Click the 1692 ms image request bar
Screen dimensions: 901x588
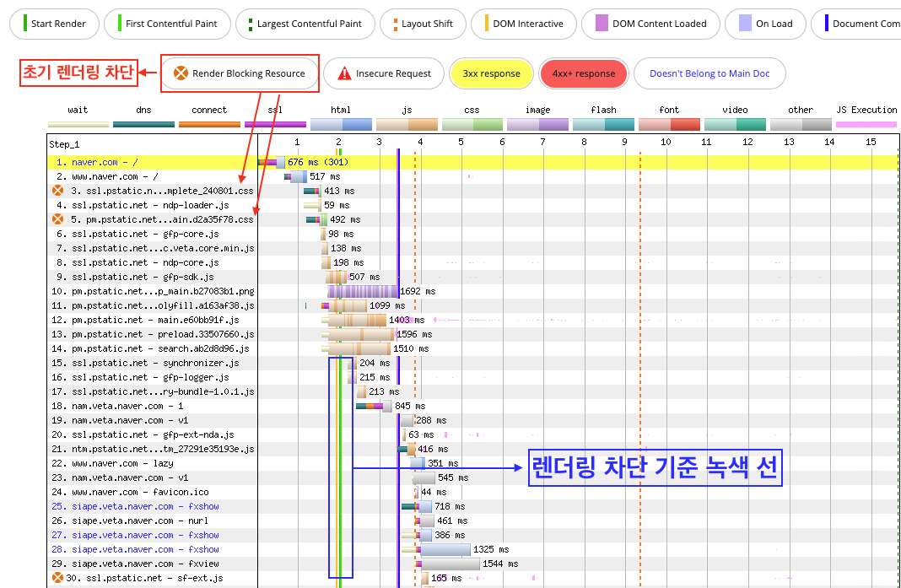(363, 291)
